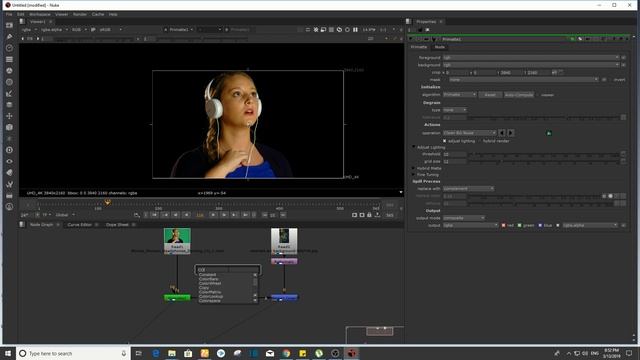Open the Workspace menu
Image resolution: width=640 pixels, height=360 pixels.
[x=40, y=14]
